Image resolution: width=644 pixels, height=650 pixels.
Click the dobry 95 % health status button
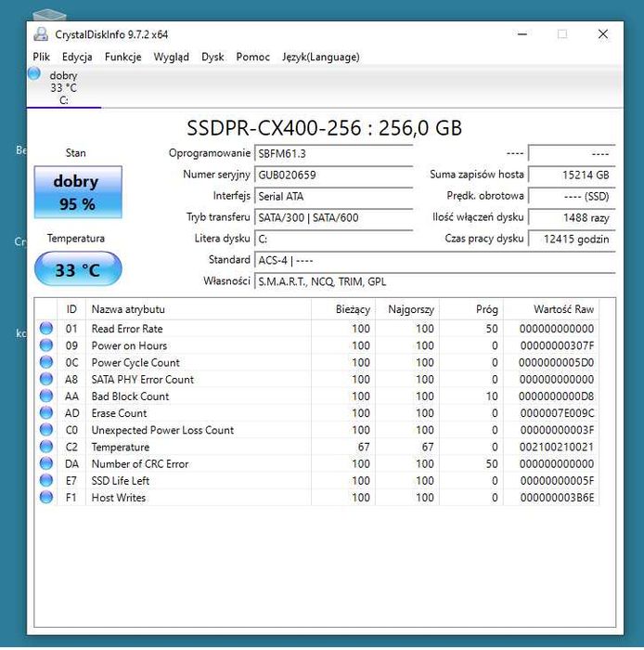coord(78,192)
